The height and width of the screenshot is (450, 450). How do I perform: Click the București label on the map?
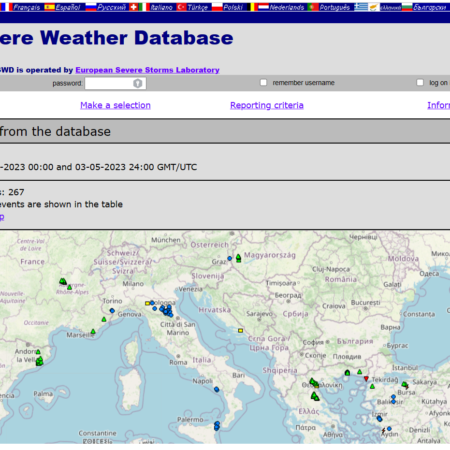coord(365,303)
